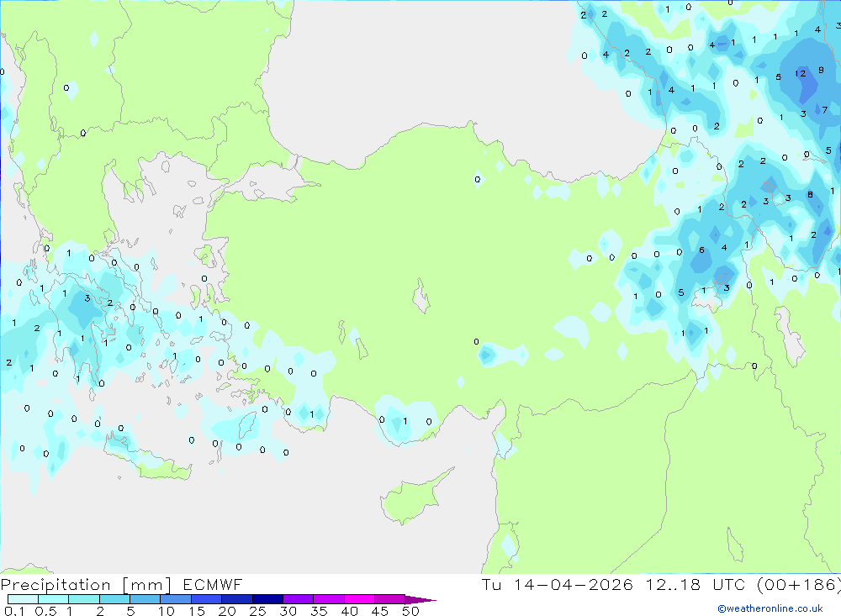Click the '6' precipitation value on map
Viewport: 841px width, 616px height.
coord(701,250)
